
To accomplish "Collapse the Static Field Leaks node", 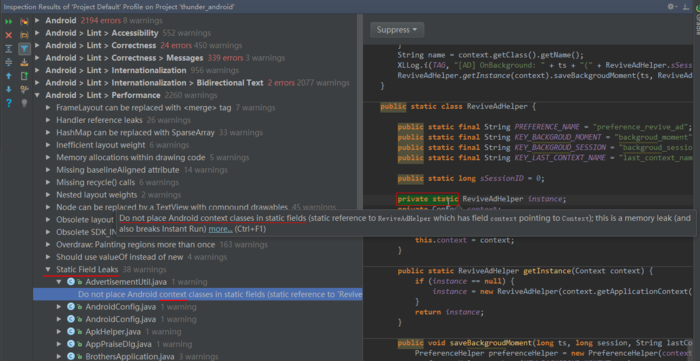I will tap(48, 270).
